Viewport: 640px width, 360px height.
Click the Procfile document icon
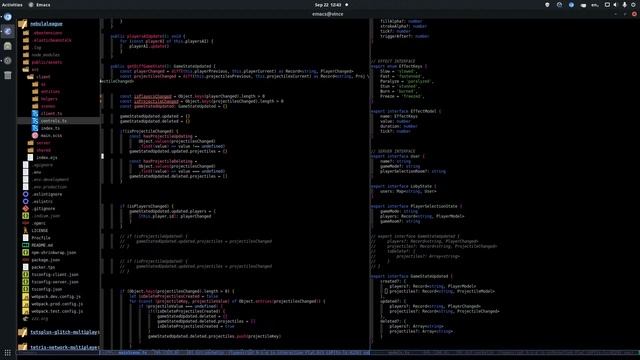coord(26,238)
